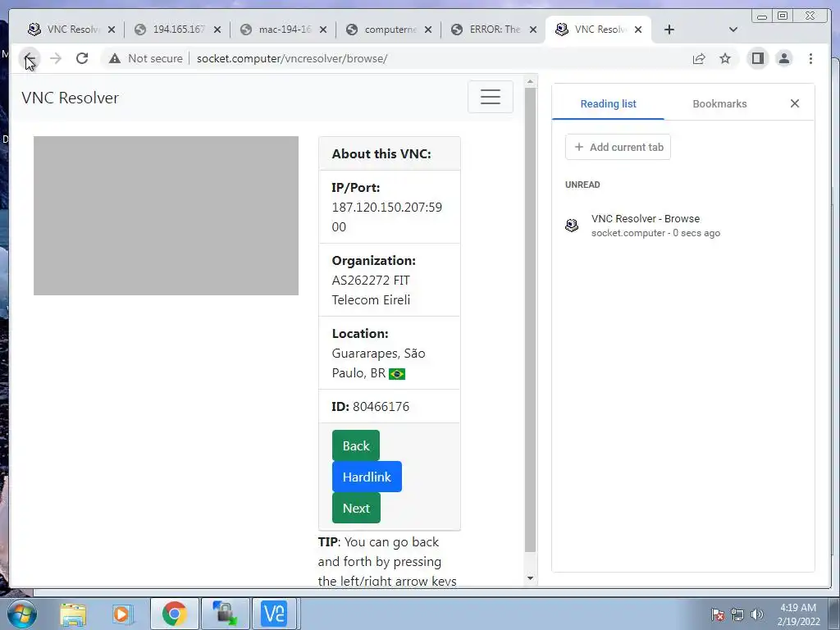Click the ID value 80466176
The height and width of the screenshot is (630, 840).
click(x=381, y=407)
